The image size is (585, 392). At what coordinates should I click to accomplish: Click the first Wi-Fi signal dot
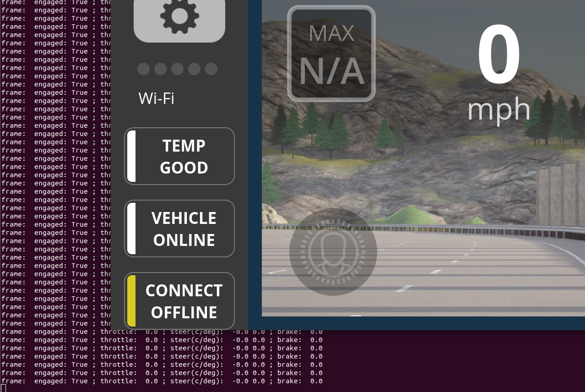pyautogui.click(x=143, y=69)
